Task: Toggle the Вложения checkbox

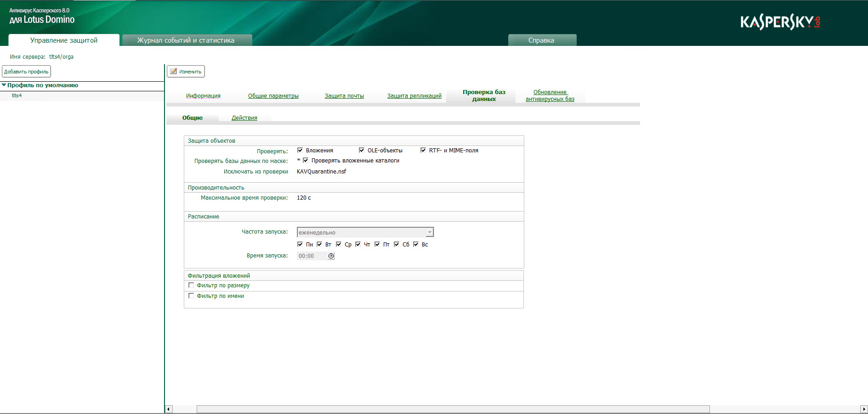Action: (x=300, y=150)
